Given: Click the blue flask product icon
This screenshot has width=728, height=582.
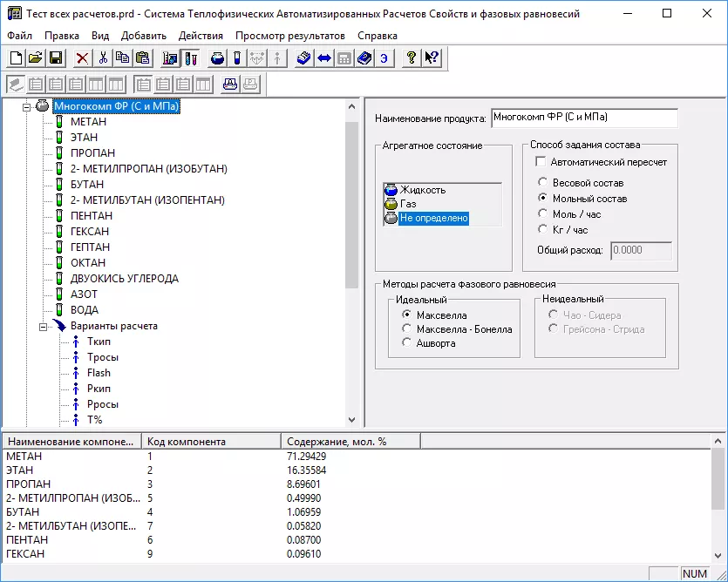Looking at the screenshot, I should click(x=218, y=58).
